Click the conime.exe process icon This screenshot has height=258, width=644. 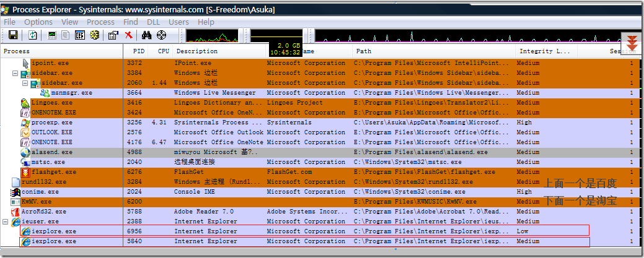(15, 192)
